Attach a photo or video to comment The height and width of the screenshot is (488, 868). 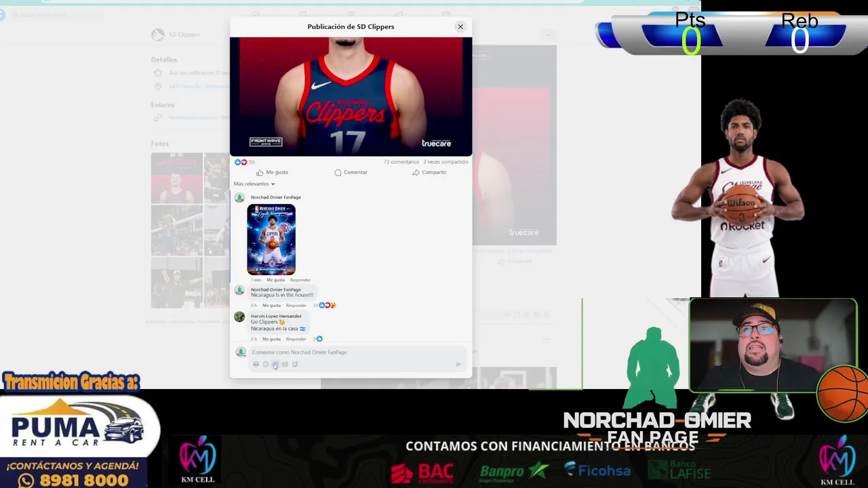[x=275, y=365]
